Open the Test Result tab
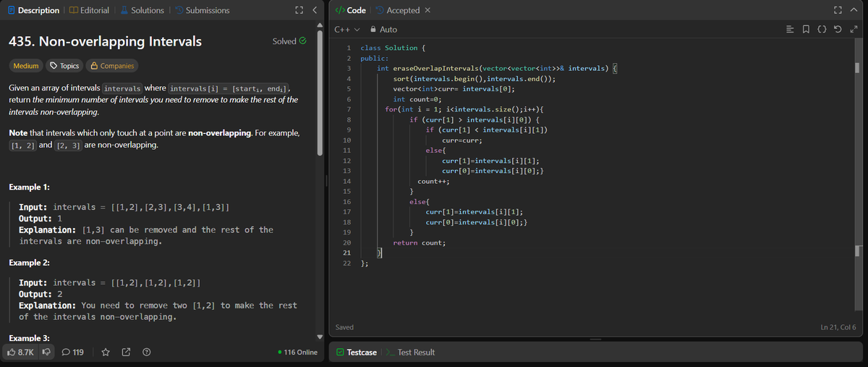The height and width of the screenshot is (367, 868). tap(410, 353)
